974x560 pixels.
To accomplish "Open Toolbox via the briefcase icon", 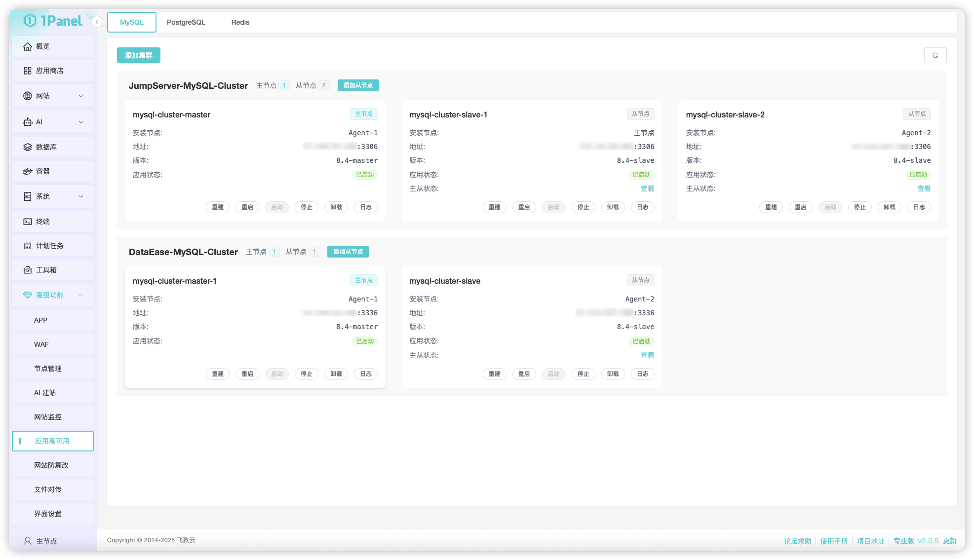I will tap(28, 270).
